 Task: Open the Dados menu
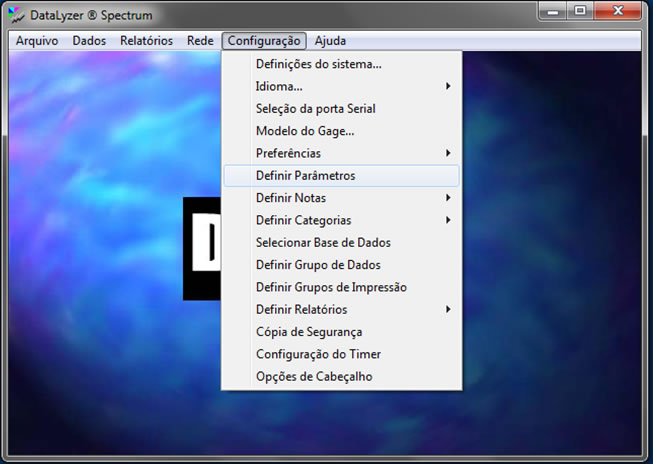coord(89,41)
